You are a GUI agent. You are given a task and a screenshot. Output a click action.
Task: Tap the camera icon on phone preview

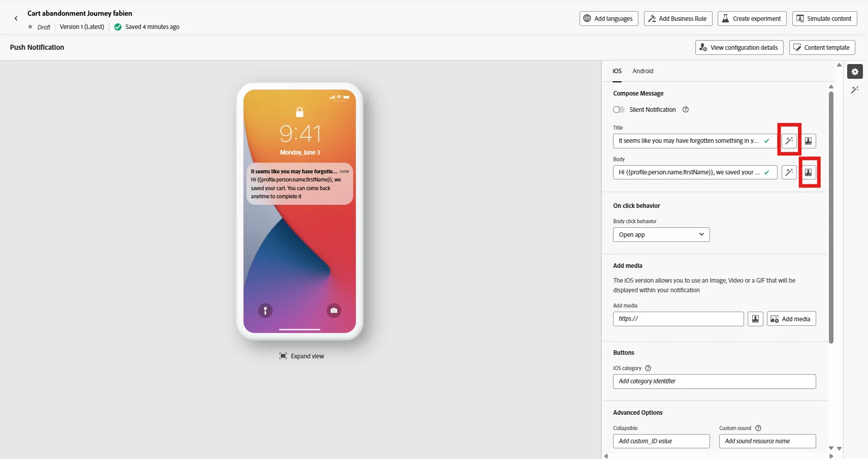click(334, 310)
